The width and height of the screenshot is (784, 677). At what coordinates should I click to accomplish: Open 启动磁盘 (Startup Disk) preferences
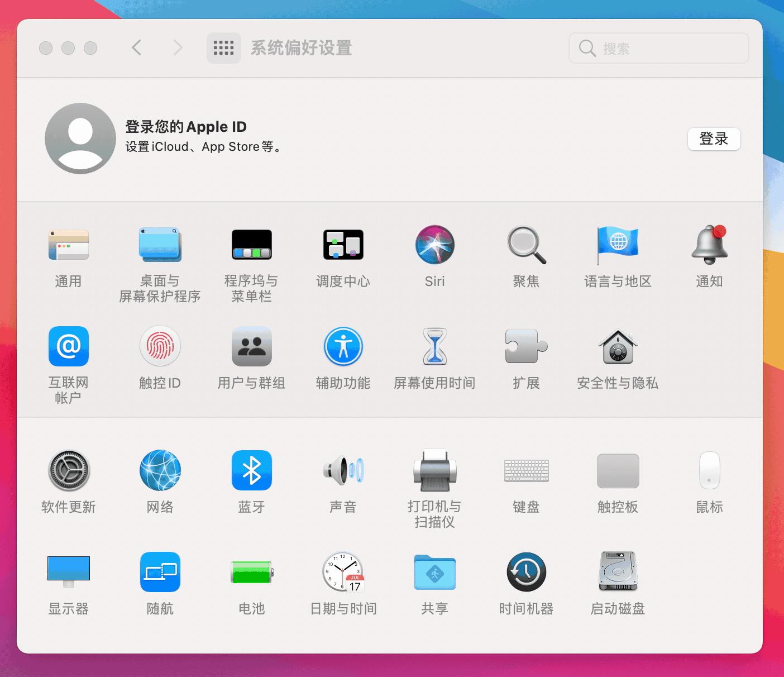[618, 572]
